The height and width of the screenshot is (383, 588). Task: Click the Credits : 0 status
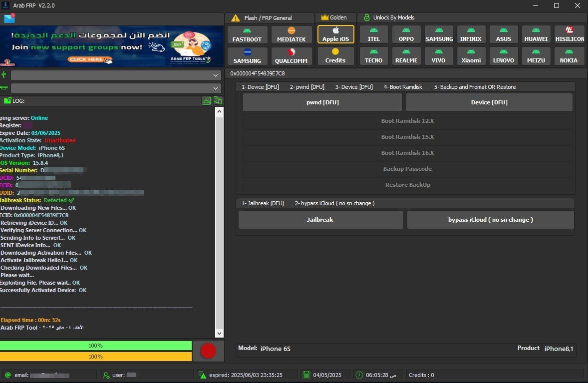[x=421, y=375]
